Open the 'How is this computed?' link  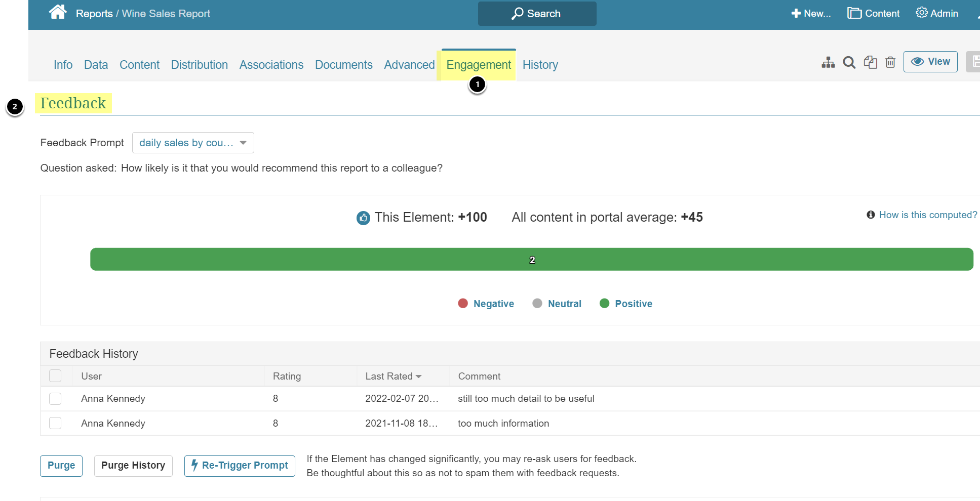point(928,215)
